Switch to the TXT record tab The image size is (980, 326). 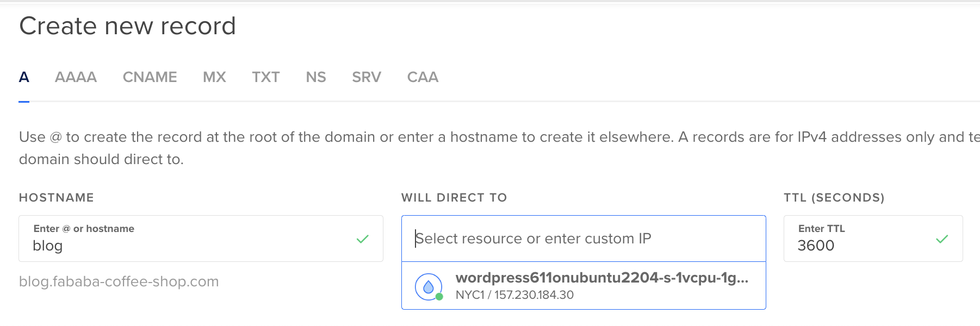pos(265,77)
